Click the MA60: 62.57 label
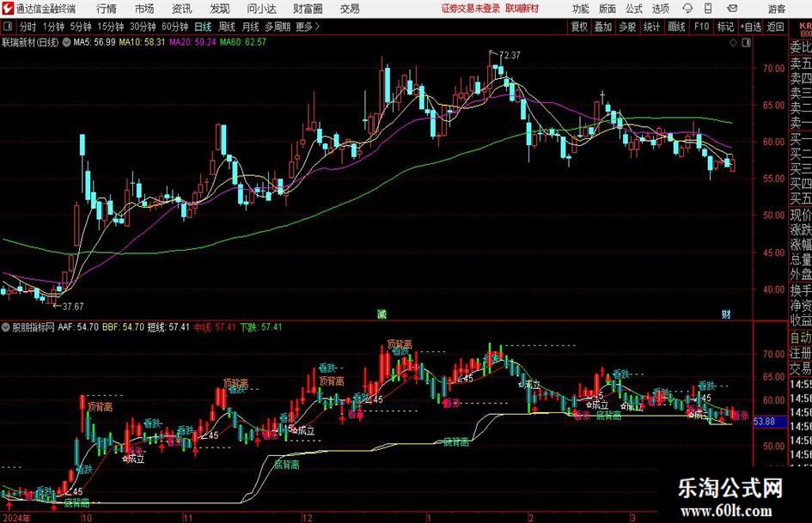 point(243,42)
